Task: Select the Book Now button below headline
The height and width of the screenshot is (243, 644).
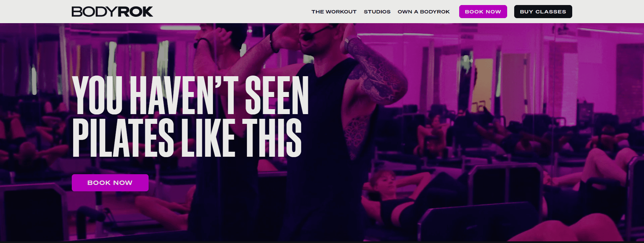Action: tap(110, 183)
